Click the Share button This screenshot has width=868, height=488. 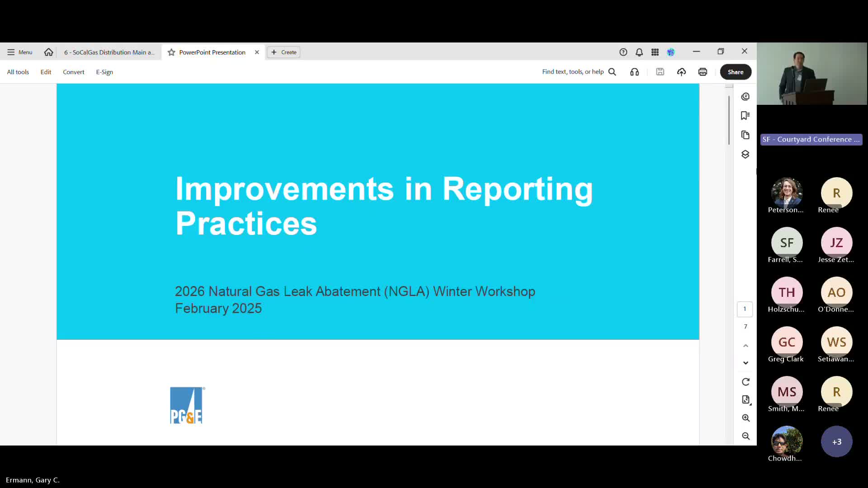(x=735, y=72)
